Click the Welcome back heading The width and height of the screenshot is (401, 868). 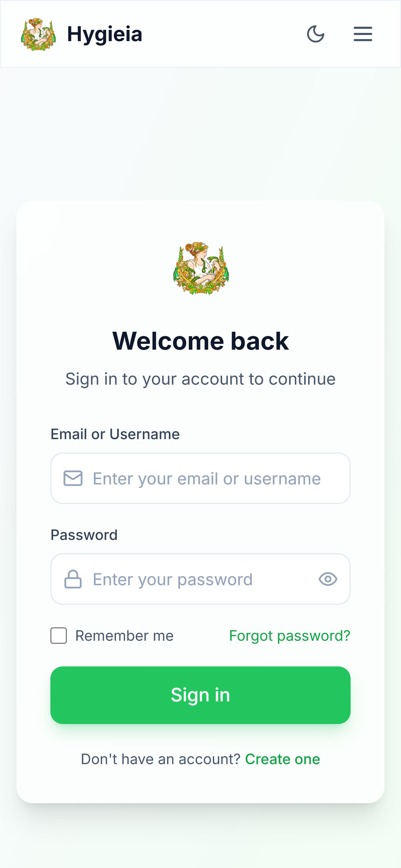pyautogui.click(x=200, y=341)
